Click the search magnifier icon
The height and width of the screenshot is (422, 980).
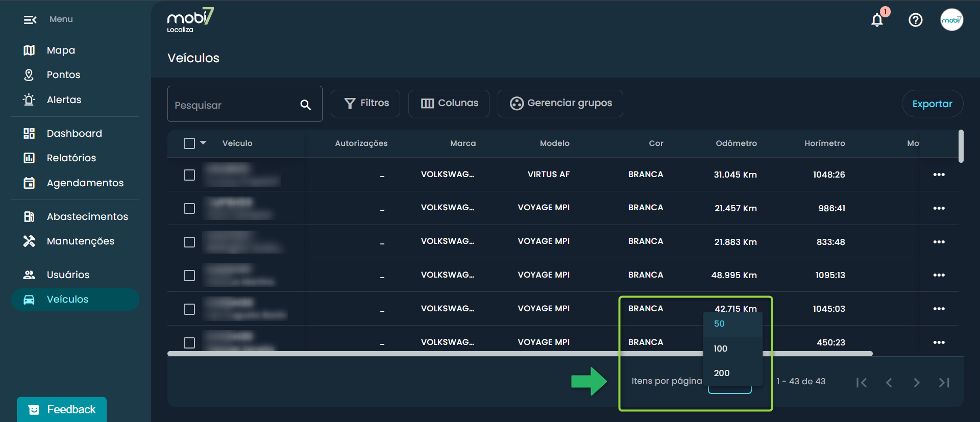coord(305,105)
